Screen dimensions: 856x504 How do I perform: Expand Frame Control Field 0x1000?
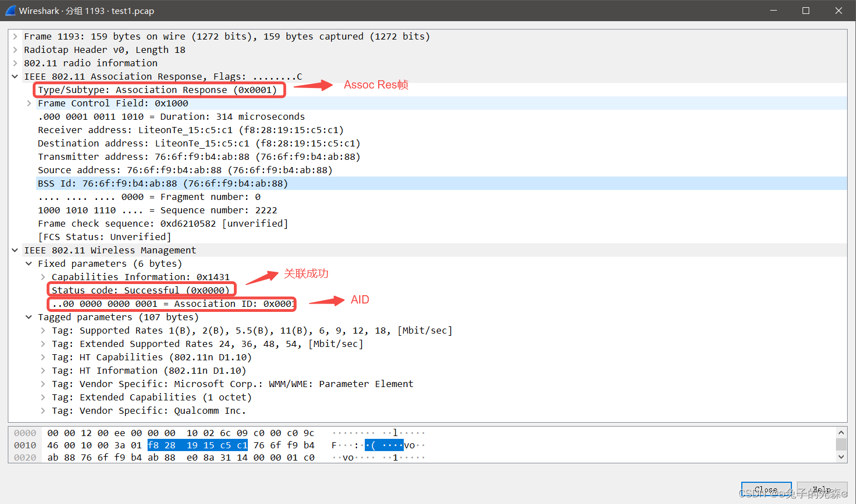point(29,103)
